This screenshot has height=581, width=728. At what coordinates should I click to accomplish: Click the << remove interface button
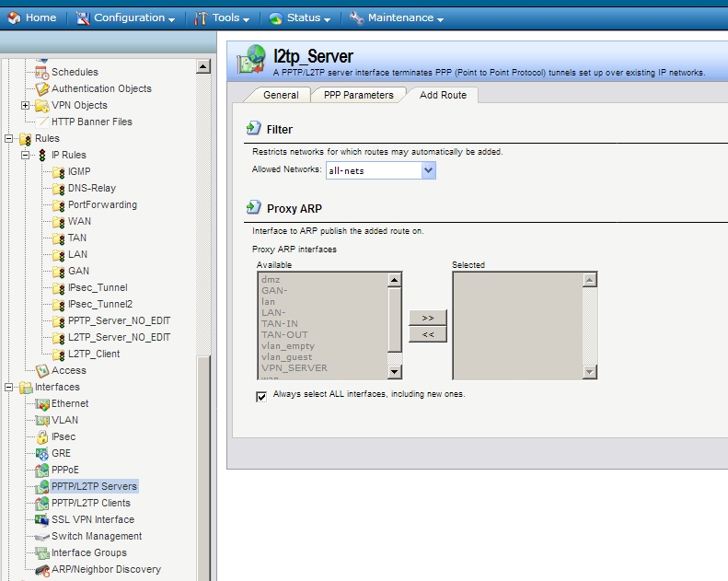click(x=428, y=334)
